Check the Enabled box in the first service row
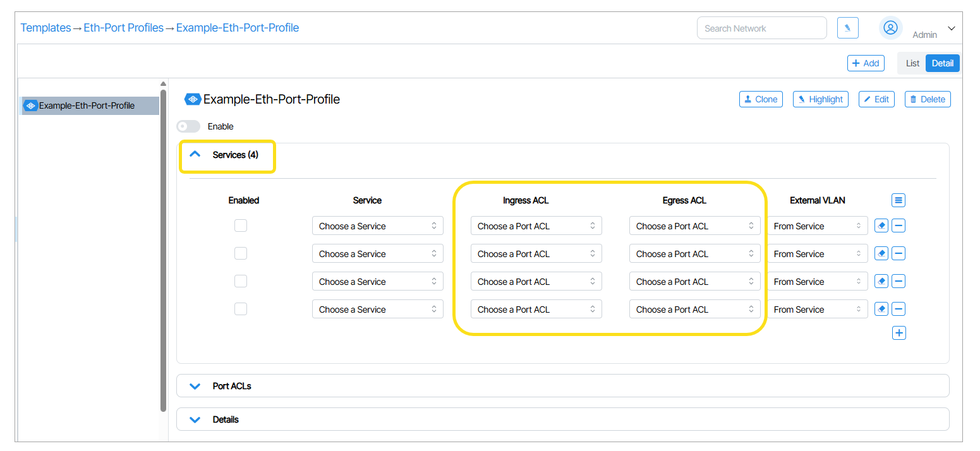The width and height of the screenshot is (980, 451). 241,225
